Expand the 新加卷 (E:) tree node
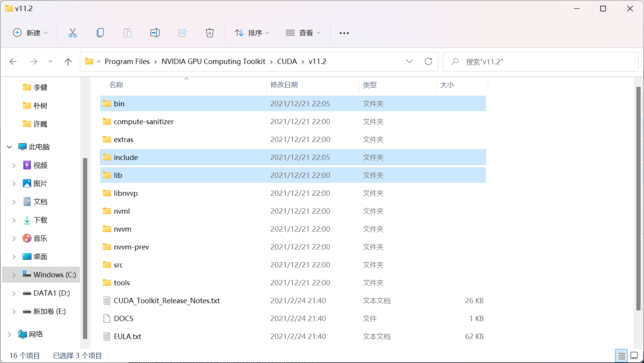Image resolution: width=644 pixels, height=363 pixels. pyautogui.click(x=14, y=311)
